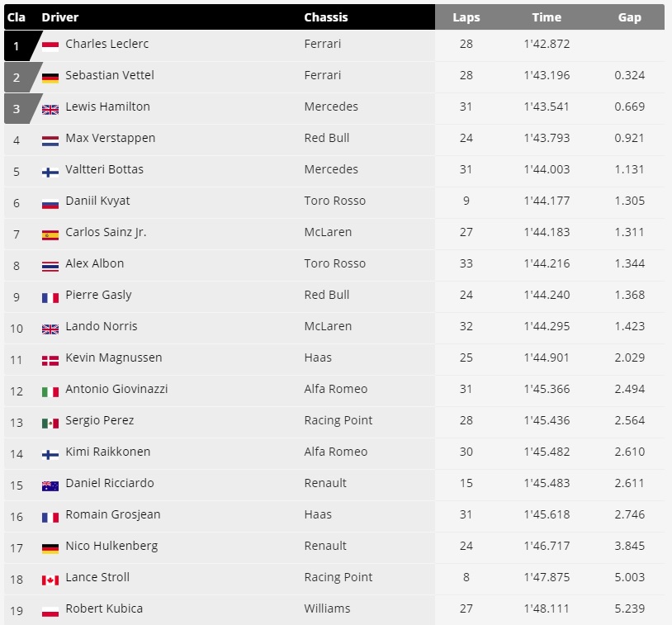Click the position 1 badge
The width and height of the screenshot is (672, 625).
21,45
